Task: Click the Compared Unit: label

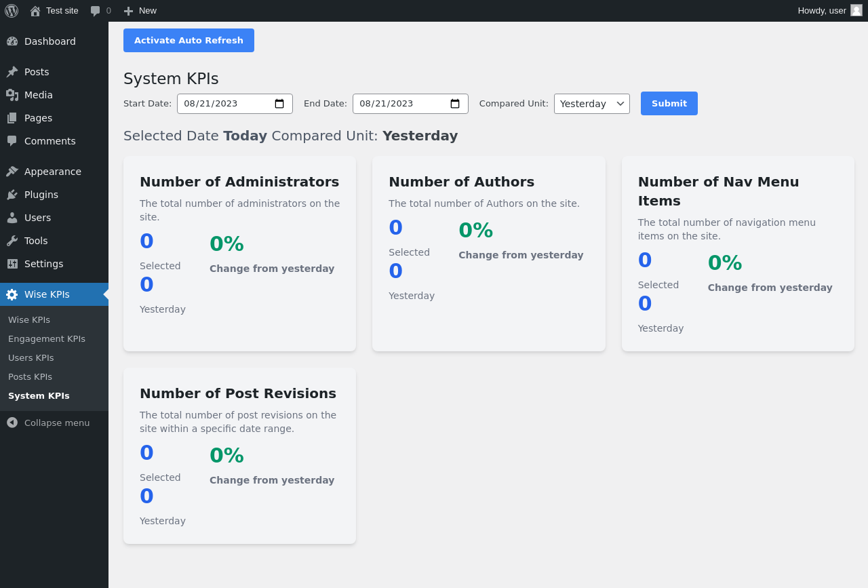Action: (x=514, y=104)
